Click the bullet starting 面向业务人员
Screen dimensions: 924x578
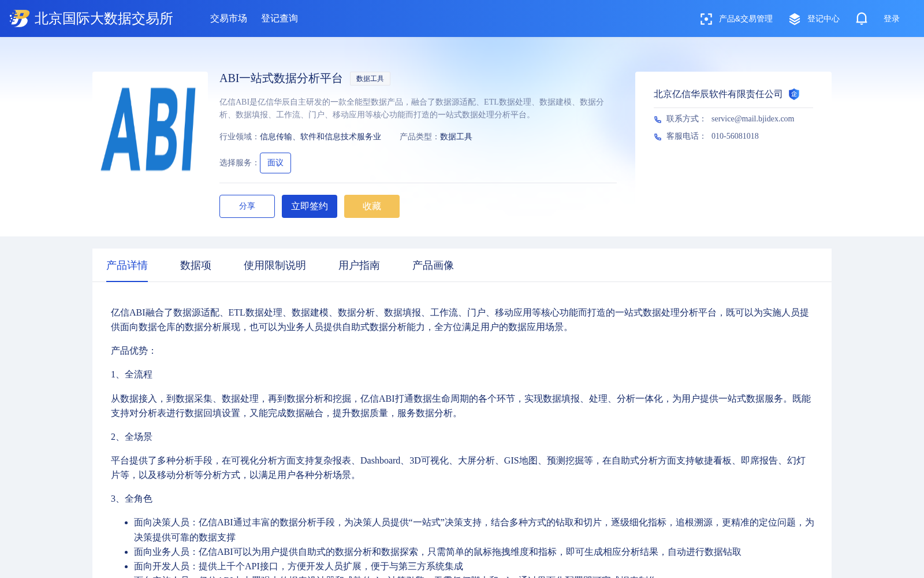pos(438,552)
